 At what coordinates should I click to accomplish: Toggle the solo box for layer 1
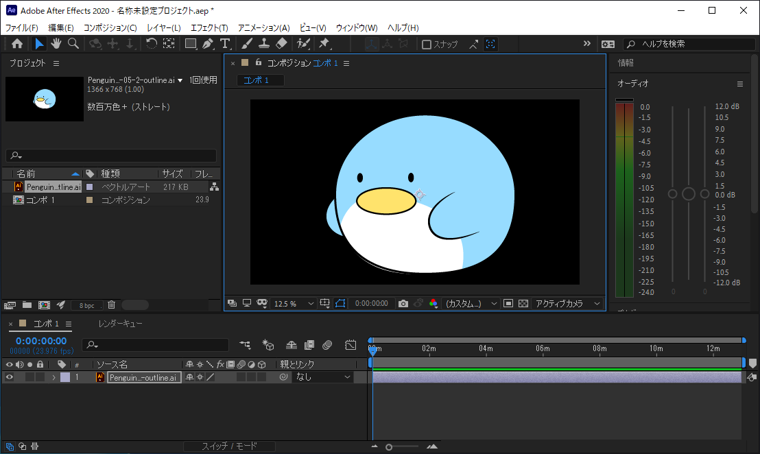click(x=30, y=377)
